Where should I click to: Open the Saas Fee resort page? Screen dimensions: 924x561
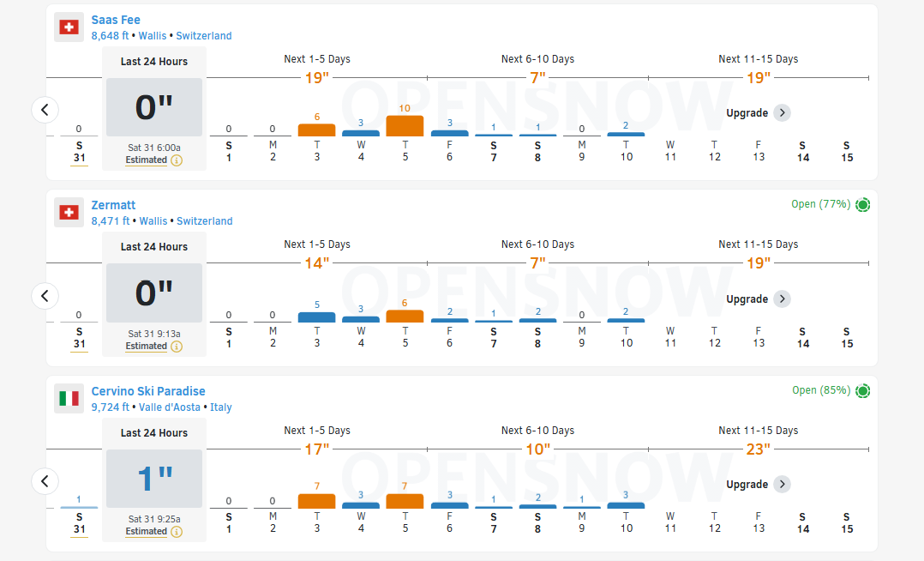116,20
